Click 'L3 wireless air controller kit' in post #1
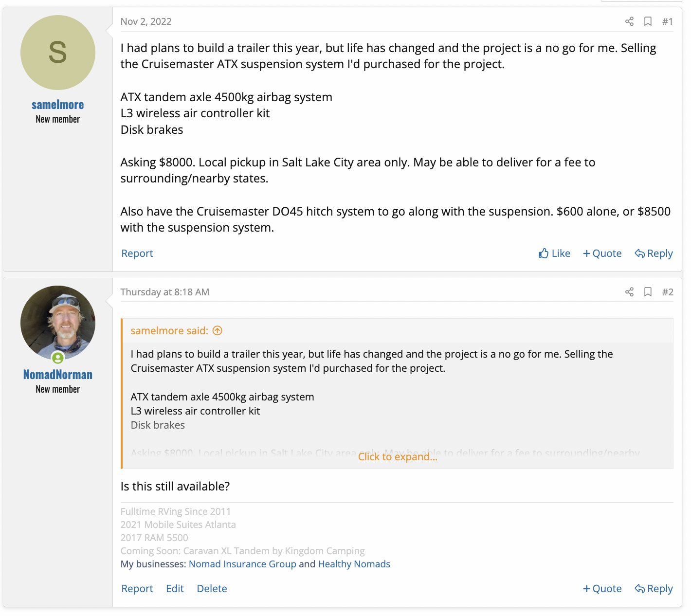 [195, 113]
